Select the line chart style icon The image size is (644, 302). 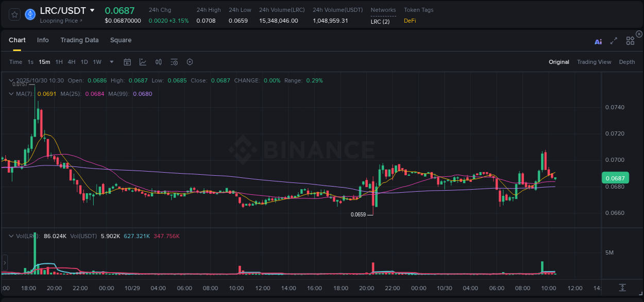click(x=143, y=61)
